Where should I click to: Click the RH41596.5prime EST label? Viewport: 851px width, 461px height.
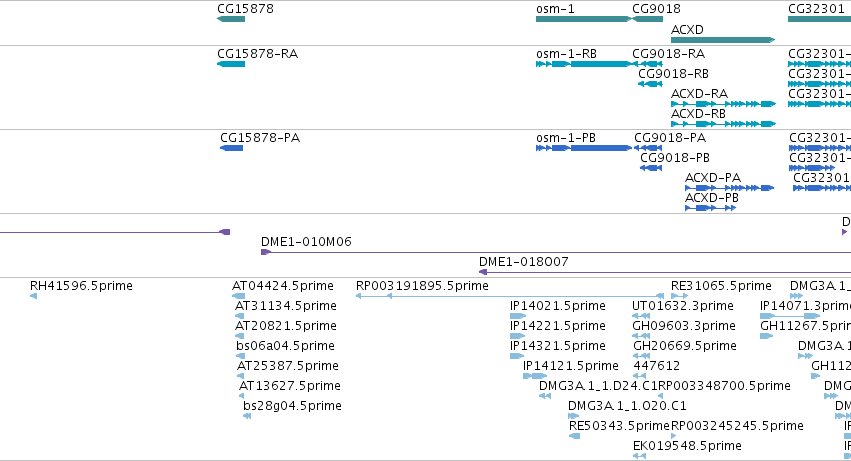click(81, 286)
